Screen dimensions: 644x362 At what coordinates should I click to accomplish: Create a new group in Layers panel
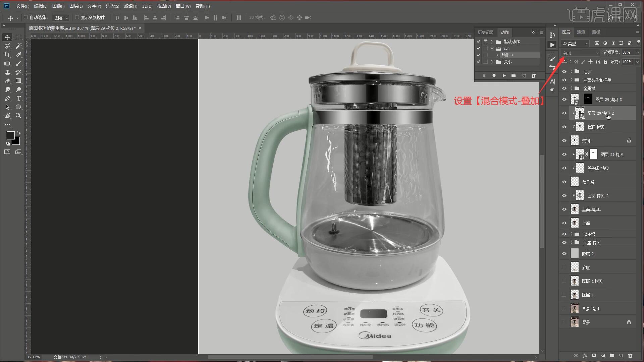(612, 356)
